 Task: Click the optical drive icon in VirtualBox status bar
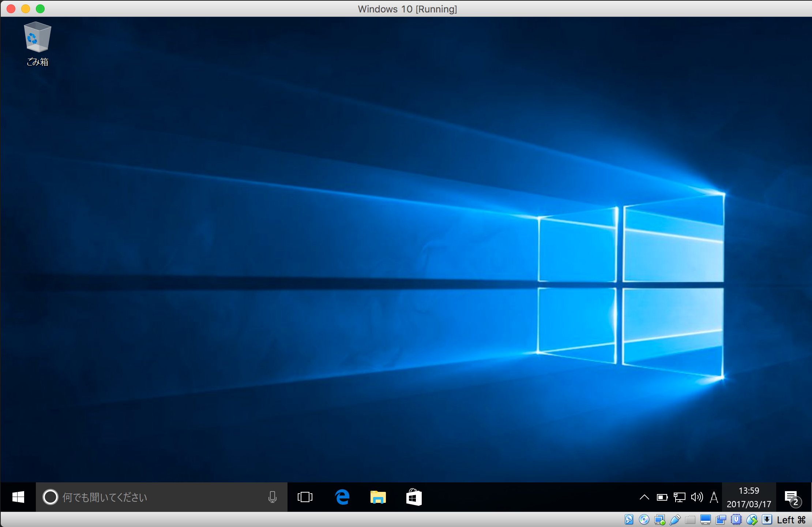coord(644,519)
